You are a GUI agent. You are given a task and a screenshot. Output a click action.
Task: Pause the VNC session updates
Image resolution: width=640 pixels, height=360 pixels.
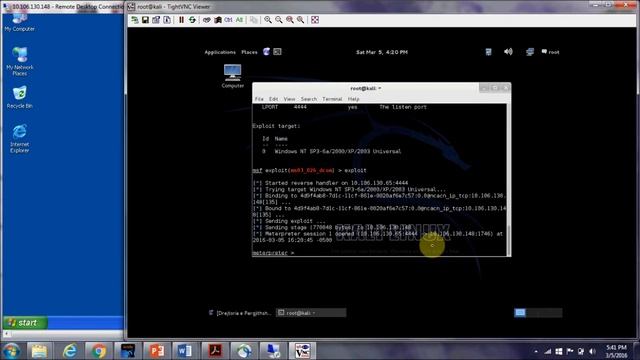(x=181, y=20)
